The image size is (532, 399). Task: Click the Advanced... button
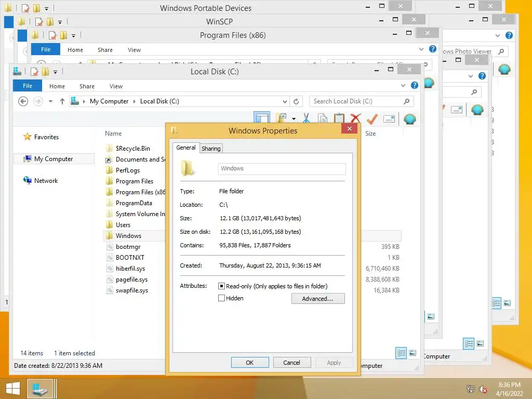(318, 299)
